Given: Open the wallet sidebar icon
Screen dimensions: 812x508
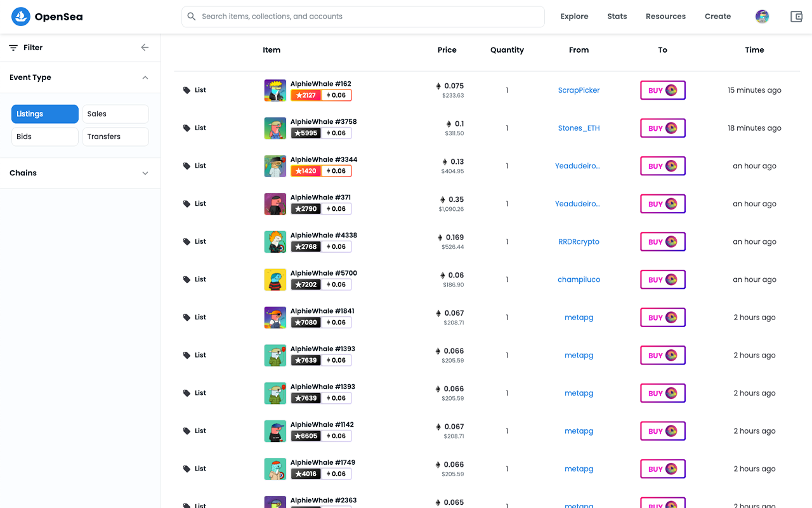Looking at the screenshot, I should coord(796,17).
